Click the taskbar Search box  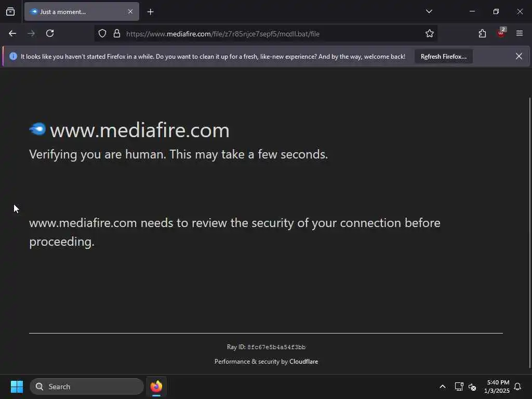tap(87, 387)
